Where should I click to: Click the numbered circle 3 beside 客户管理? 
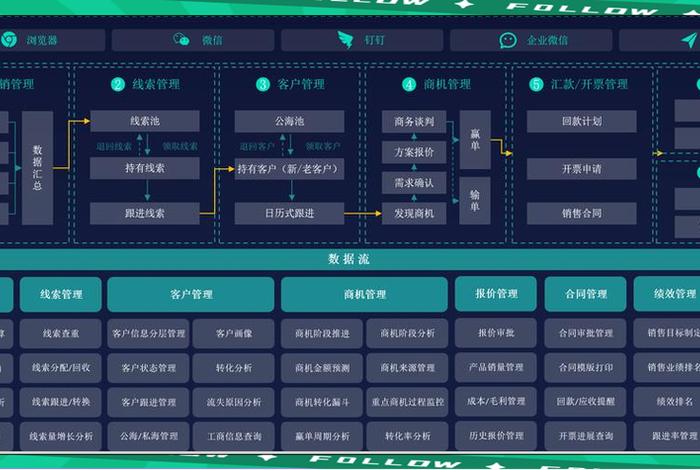click(x=263, y=84)
